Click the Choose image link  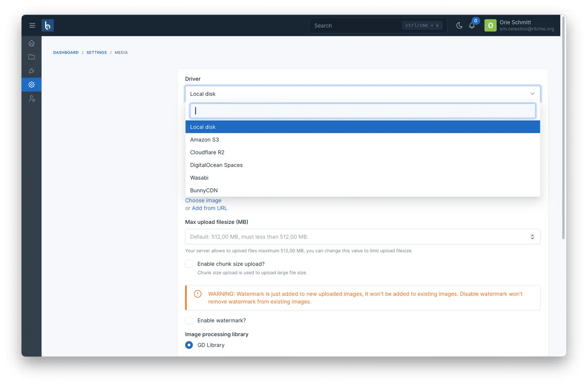tap(203, 200)
